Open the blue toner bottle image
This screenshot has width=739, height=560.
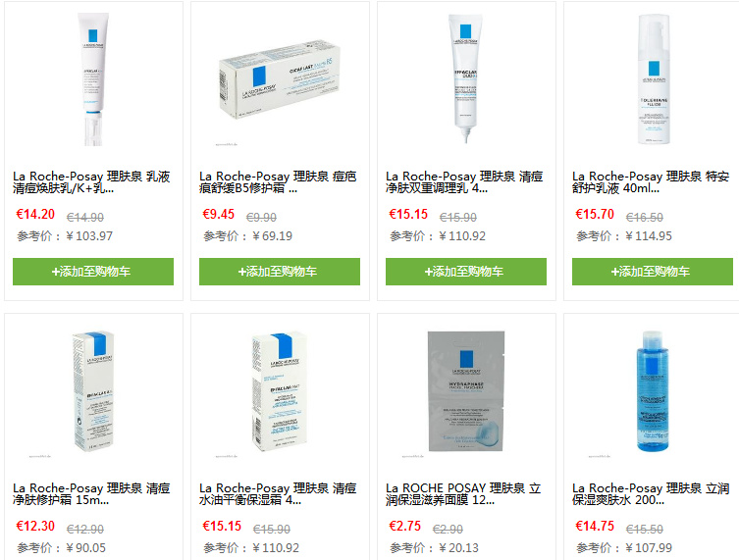tap(653, 391)
